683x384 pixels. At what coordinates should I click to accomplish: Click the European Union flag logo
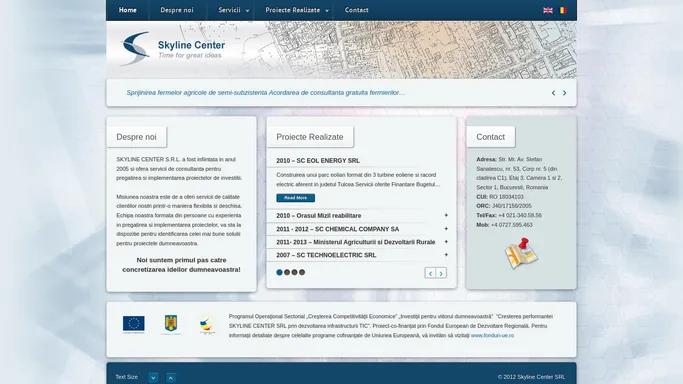pyautogui.click(x=133, y=324)
